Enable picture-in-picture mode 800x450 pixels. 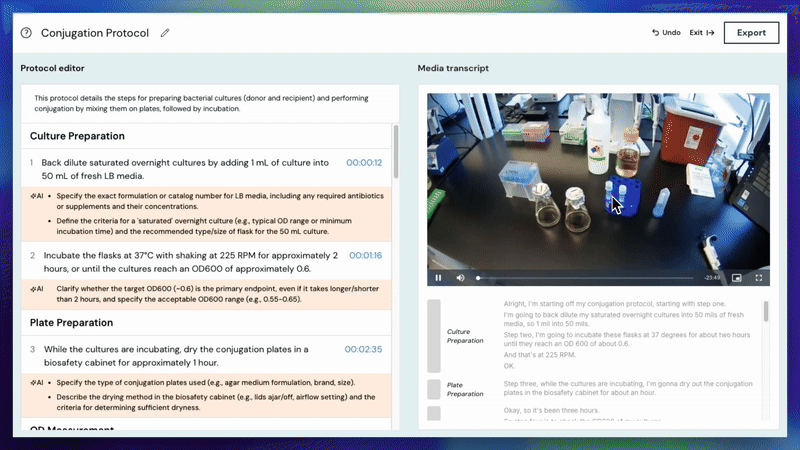(736, 278)
